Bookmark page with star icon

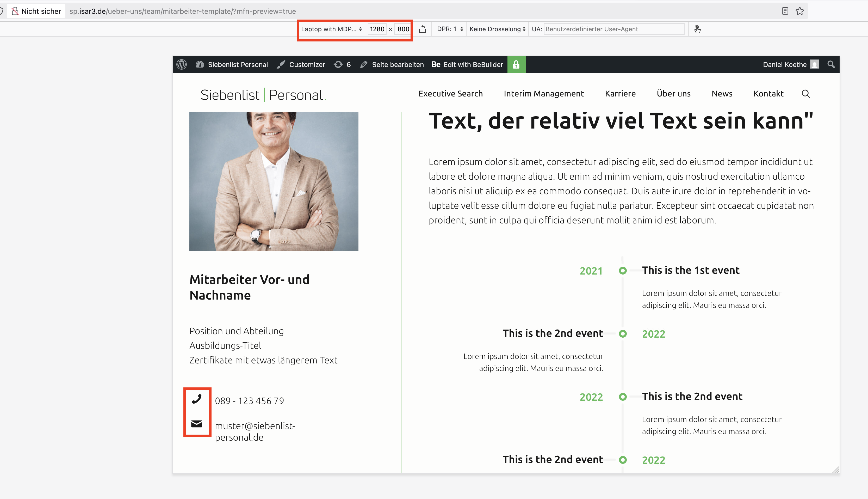click(799, 11)
